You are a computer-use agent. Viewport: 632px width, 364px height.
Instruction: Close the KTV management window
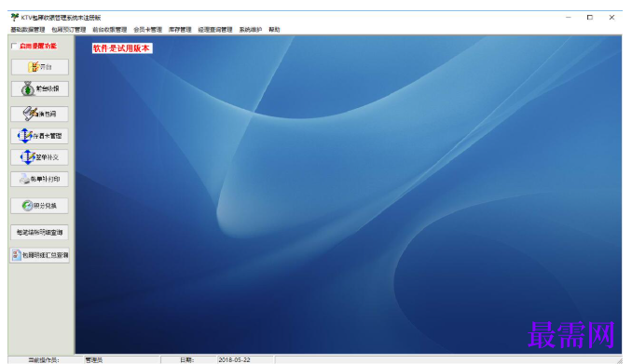point(611,18)
